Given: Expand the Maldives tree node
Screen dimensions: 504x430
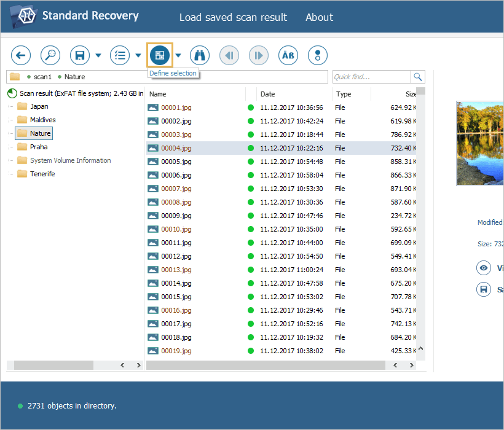Looking at the screenshot, I should click(x=10, y=120).
